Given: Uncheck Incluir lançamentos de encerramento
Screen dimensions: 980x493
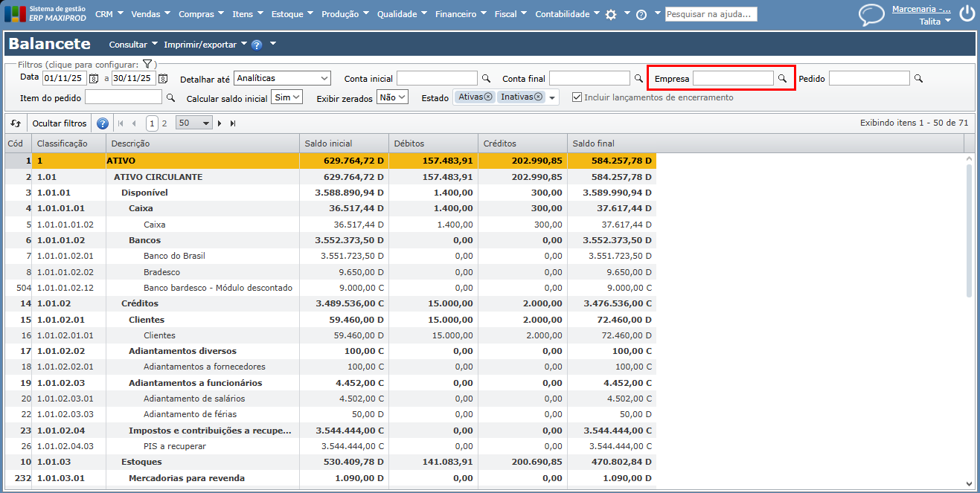Looking at the screenshot, I should click(x=577, y=97).
